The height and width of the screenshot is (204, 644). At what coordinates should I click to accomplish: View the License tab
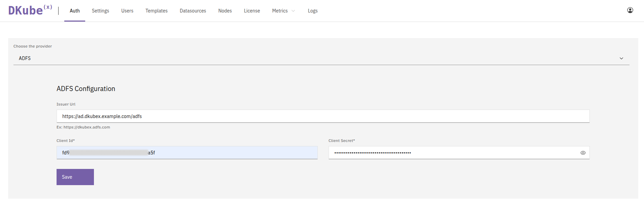252,11
